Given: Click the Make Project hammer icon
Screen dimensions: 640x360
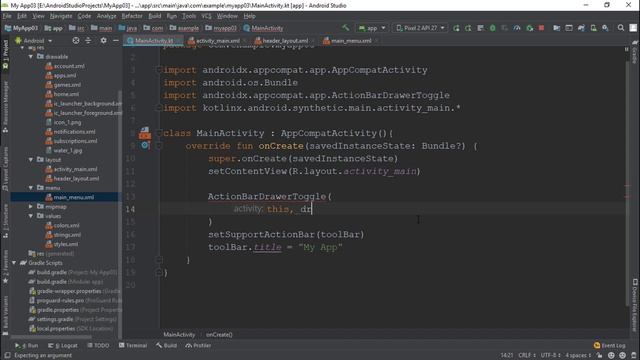Looking at the screenshot, I should tap(346, 28).
